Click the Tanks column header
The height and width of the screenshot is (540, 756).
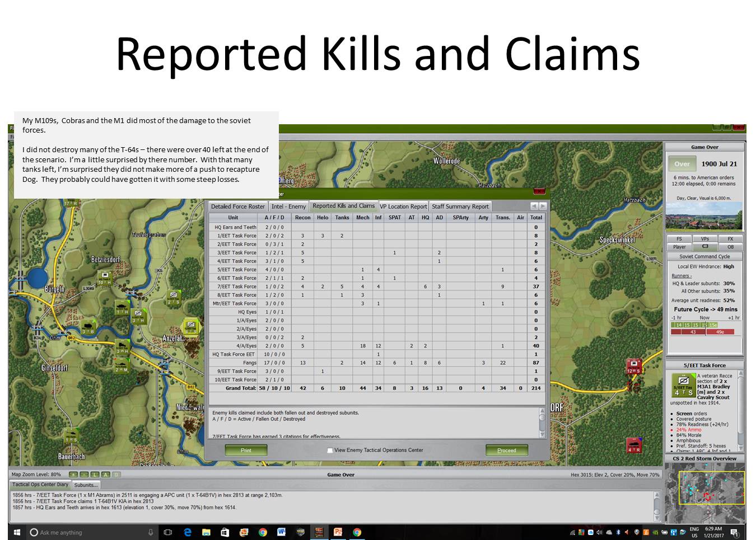(342, 217)
